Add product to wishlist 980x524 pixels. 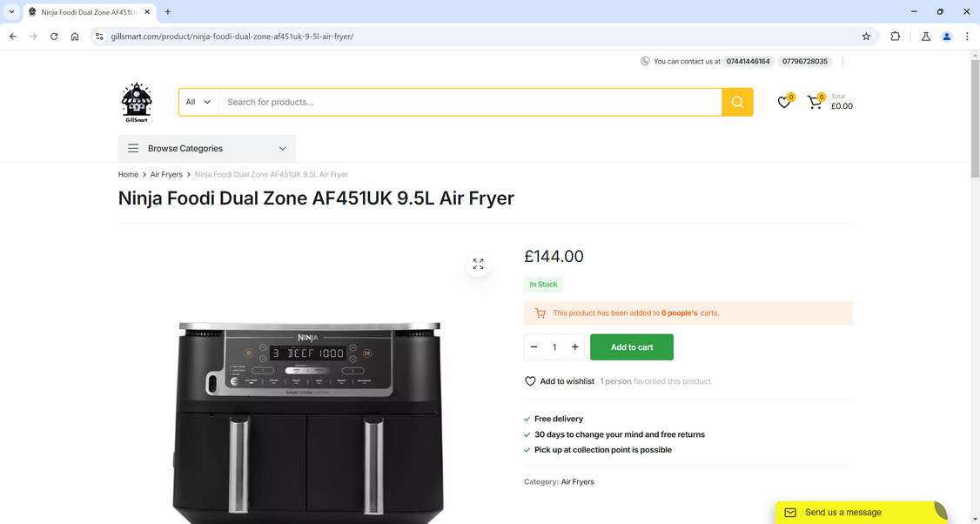pos(560,381)
